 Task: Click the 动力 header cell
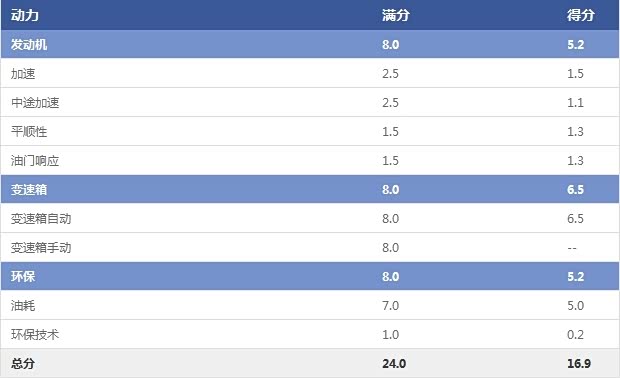click(25, 15)
